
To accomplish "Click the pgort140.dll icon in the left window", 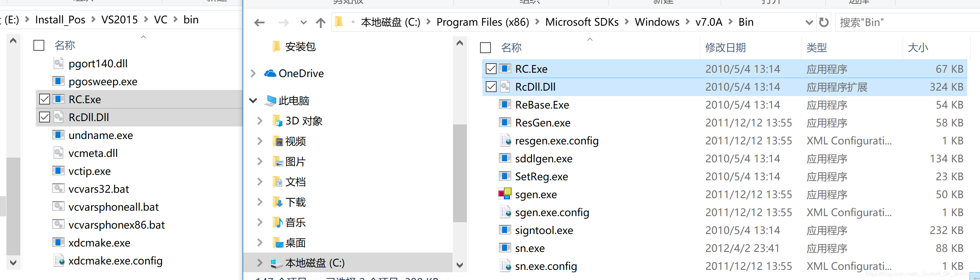I will (x=58, y=63).
